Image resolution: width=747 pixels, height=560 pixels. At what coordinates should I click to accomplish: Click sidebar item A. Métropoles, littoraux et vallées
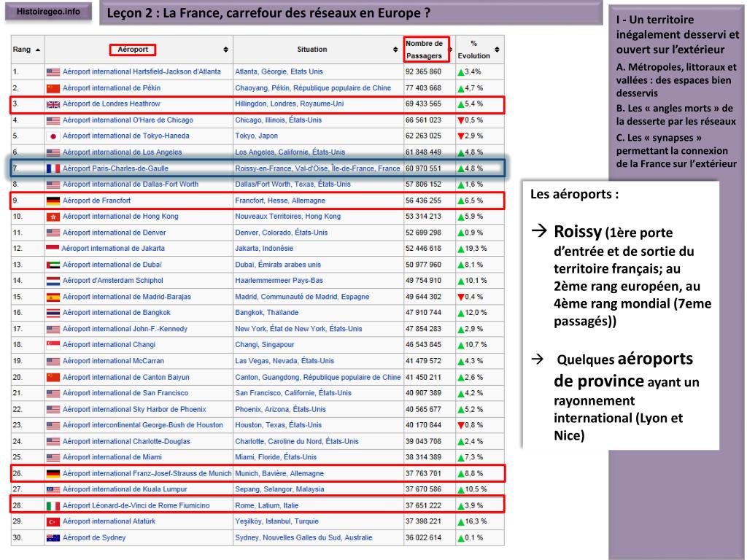coord(676,80)
